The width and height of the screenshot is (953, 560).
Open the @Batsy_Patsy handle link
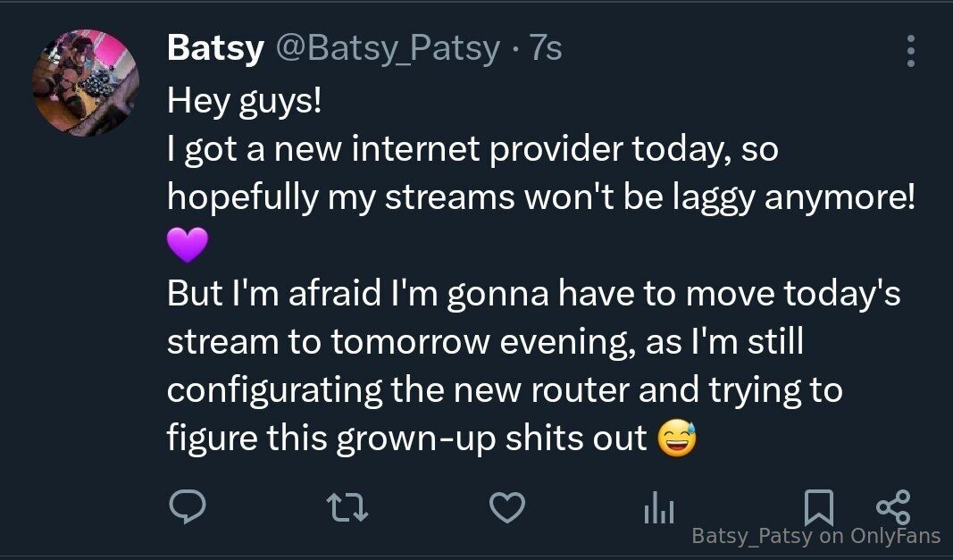click(x=387, y=49)
